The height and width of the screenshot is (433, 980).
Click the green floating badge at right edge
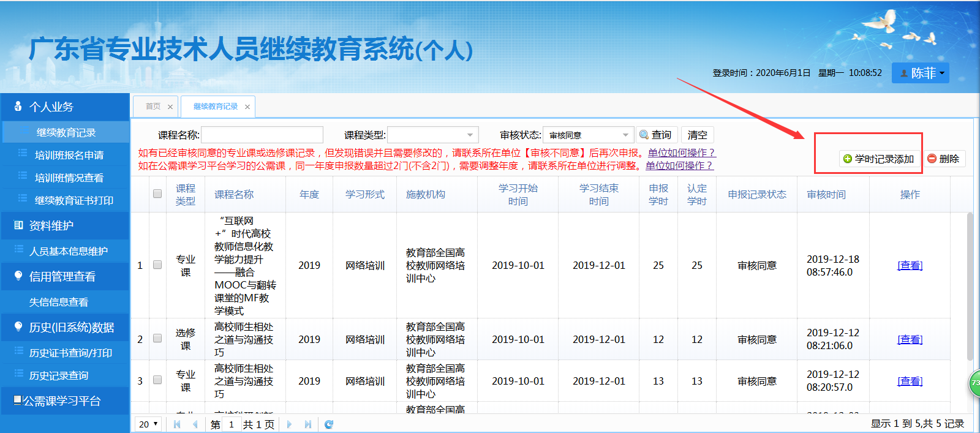click(x=974, y=383)
